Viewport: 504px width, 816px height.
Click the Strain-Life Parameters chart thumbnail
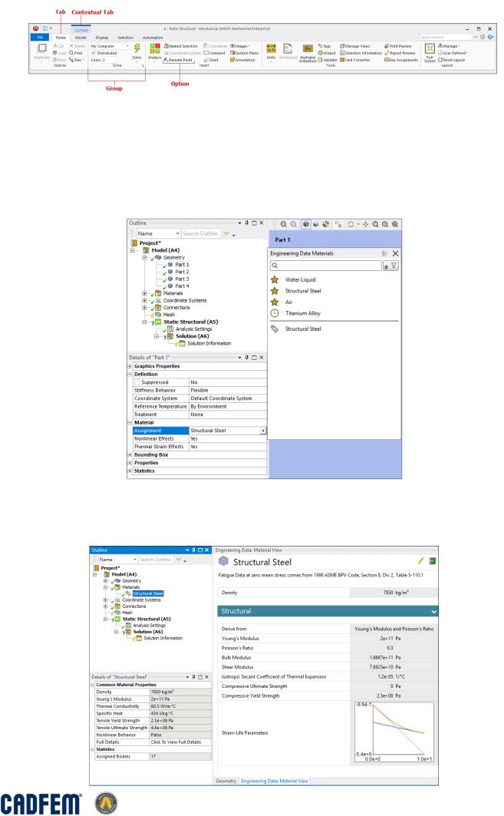(394, 732)
